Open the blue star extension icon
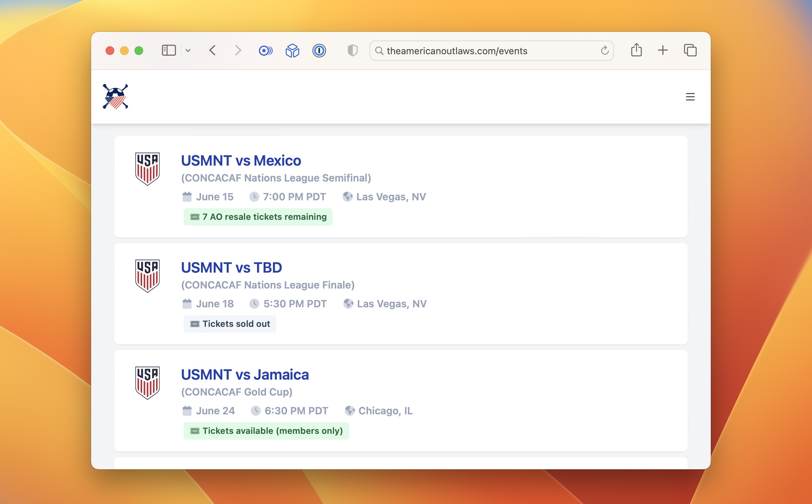 pyautogui.click(x=265, y=51)
